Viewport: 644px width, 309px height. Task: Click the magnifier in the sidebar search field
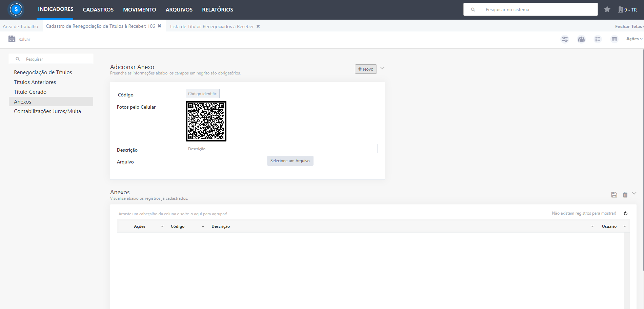tap(18, 59)
